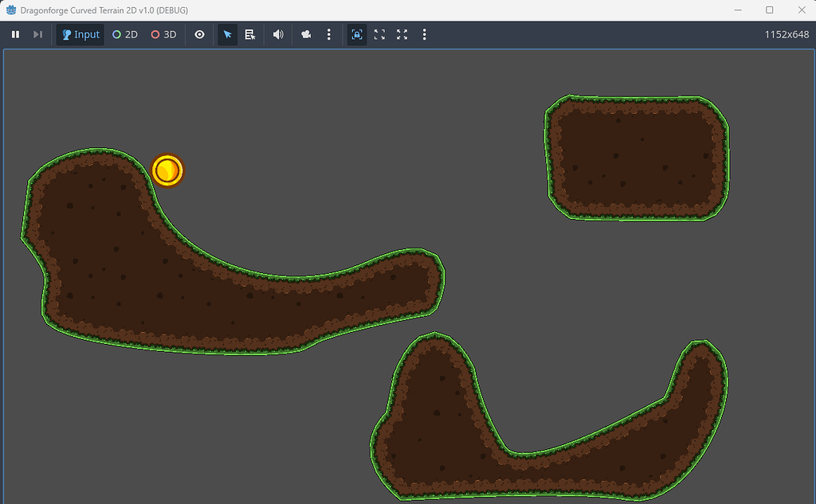Click the Input mode tab label
The image size is (816, 504).
pyautogui.click(x=85, y=34)
